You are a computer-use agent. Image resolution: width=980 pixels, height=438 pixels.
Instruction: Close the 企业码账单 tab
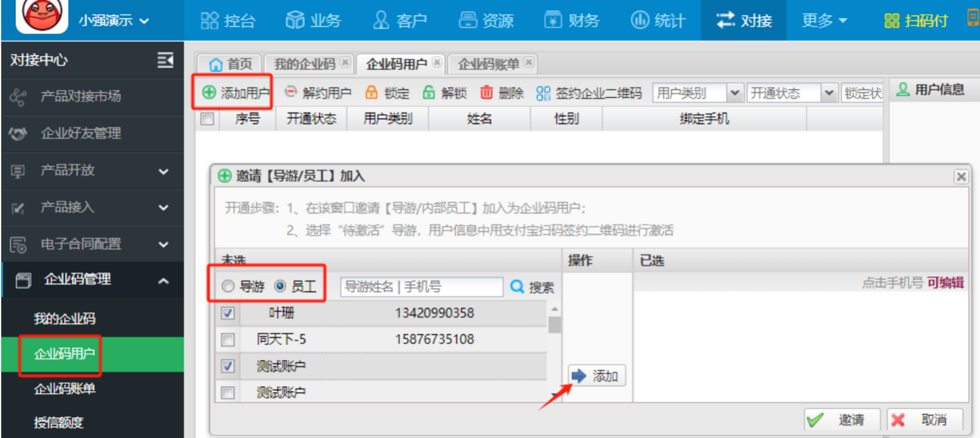coord(529,62)
